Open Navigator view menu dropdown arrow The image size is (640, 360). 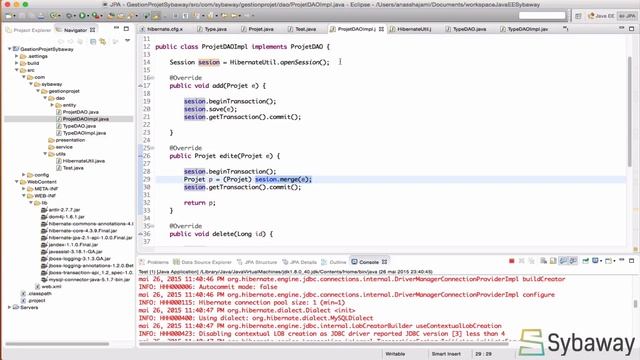pos(128,41)
